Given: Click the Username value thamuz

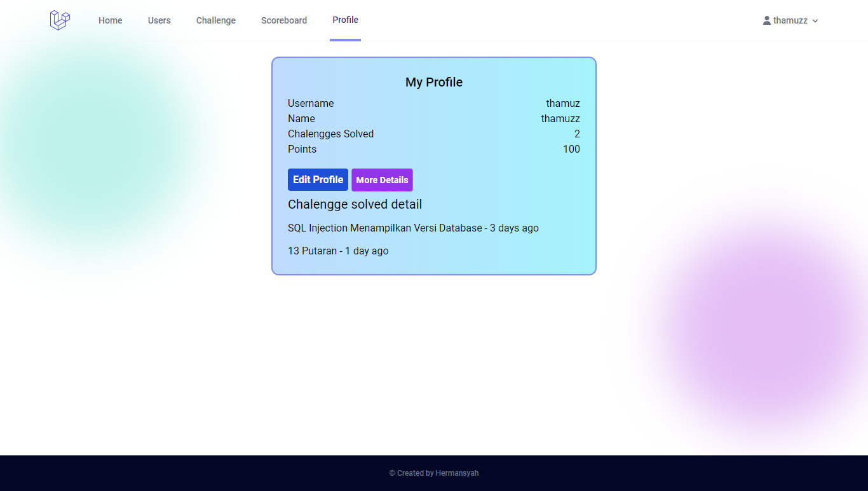Looking at the screenshot, I should click(x=563, y=103).
